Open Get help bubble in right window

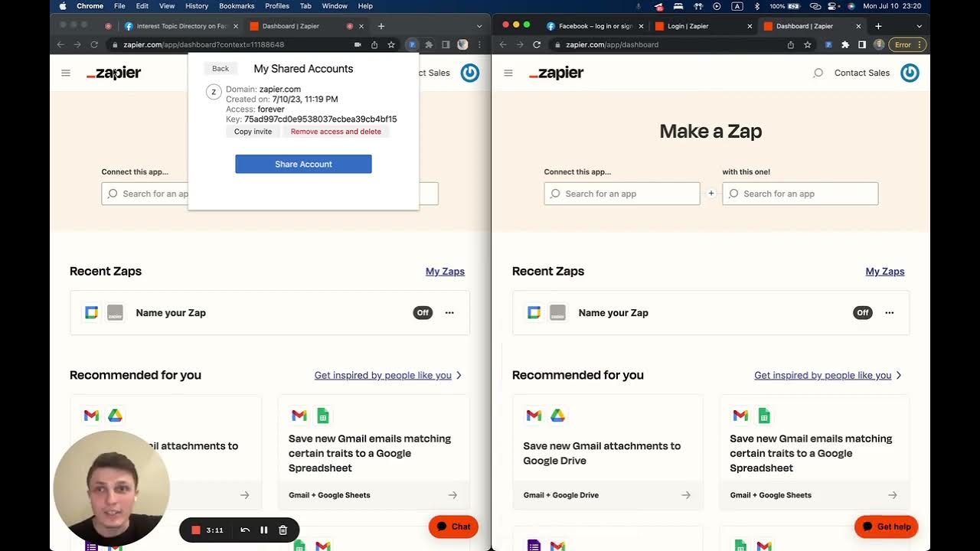point(886,527)
